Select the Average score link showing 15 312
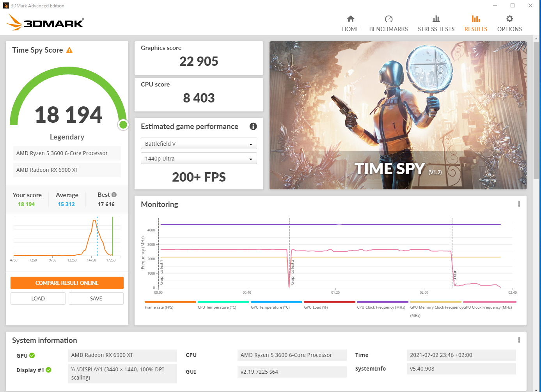541x392 pixels. point(67,204)
